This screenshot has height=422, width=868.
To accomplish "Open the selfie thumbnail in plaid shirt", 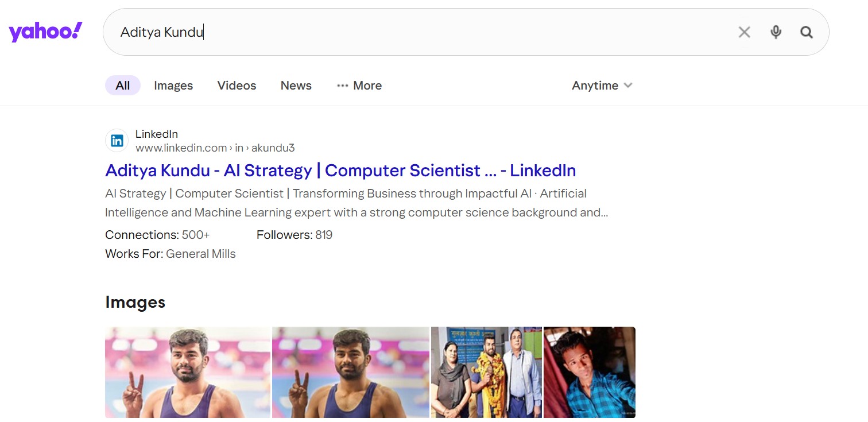I will click(590, 372).
